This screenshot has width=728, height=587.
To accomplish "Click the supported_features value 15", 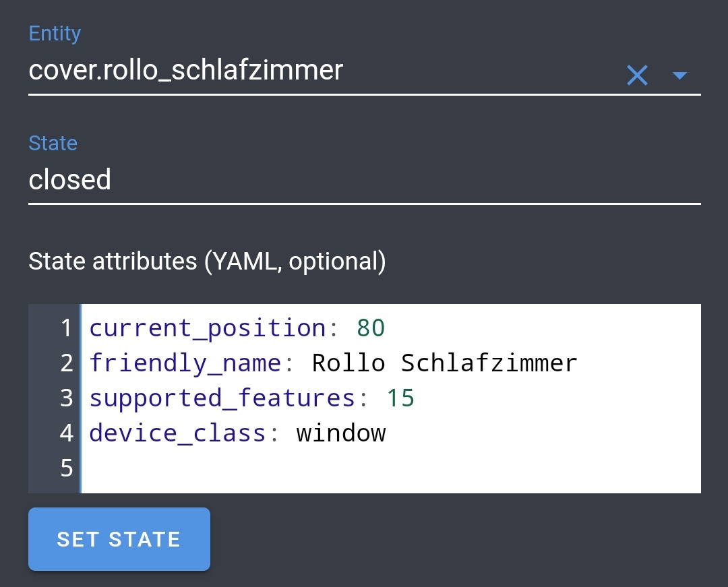I will click(400, 398).
